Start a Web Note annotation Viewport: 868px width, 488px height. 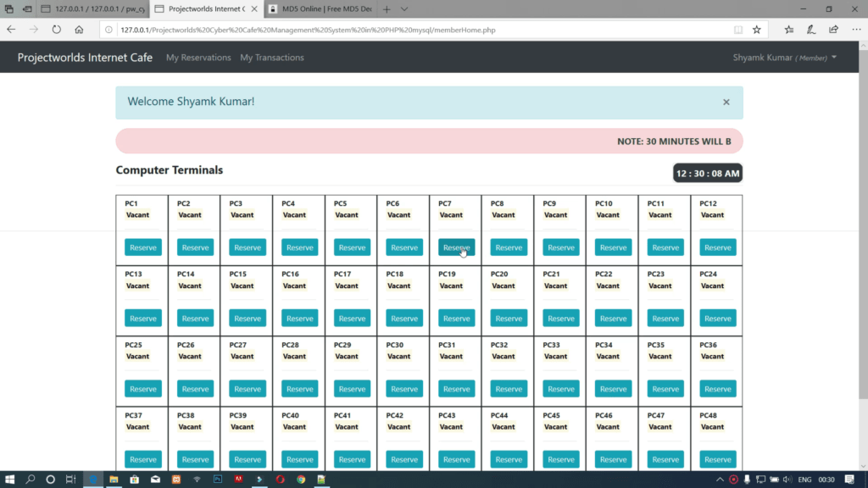[810, 29]
